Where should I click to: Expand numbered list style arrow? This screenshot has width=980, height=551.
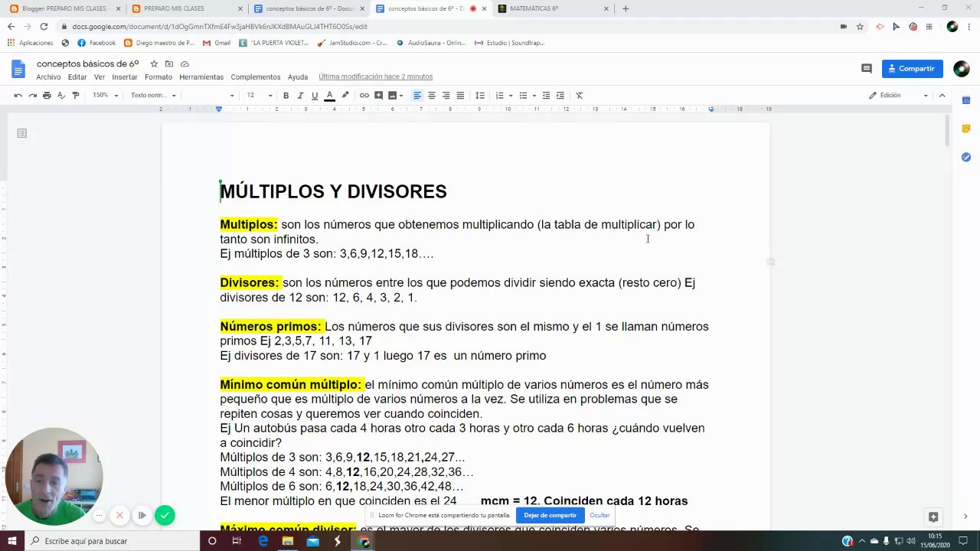click(x=511, y=96)
